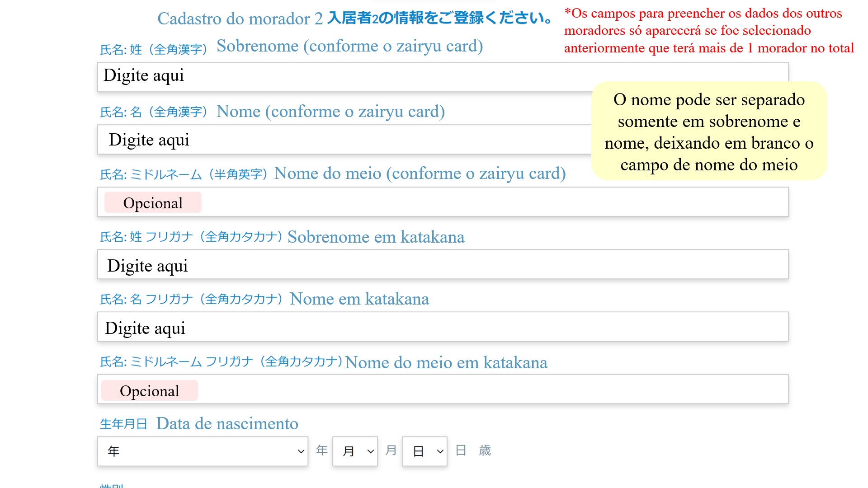Click the Sobrenome (surname kanji) input field
This screenshot has width=868, height=488.
point(344,77)
